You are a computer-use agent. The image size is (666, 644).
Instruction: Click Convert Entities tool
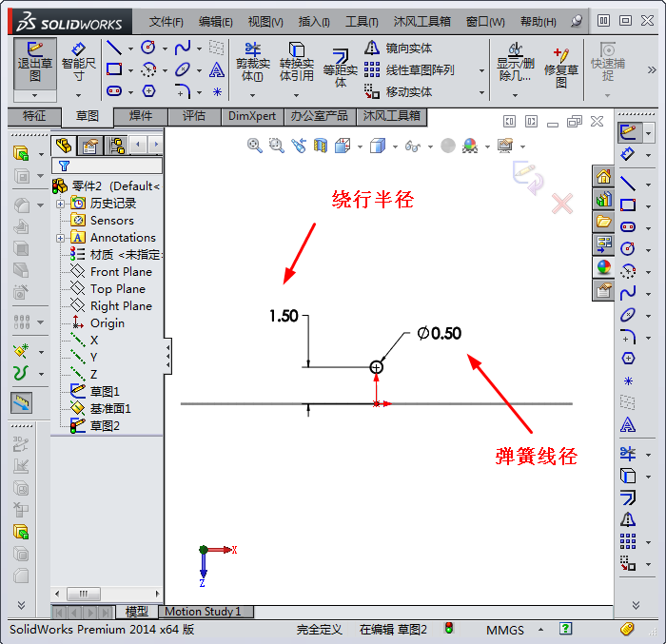point(296,63)
